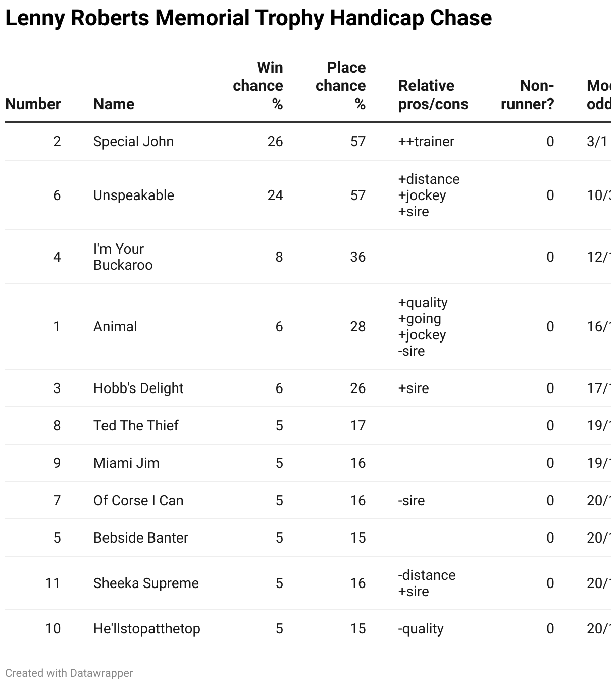Image resolution: width=616 pixels, height=685 pixels.
Task: Click the 'Hobb's Delight' name cell
Action: pos(138,388)
